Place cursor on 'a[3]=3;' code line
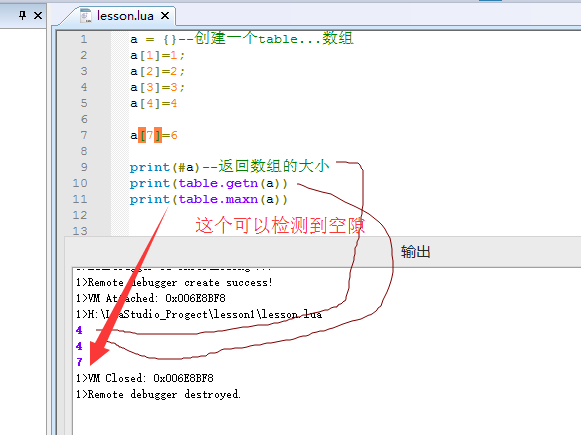The width and height of the screenshot is (581, 435). [157, 87]
